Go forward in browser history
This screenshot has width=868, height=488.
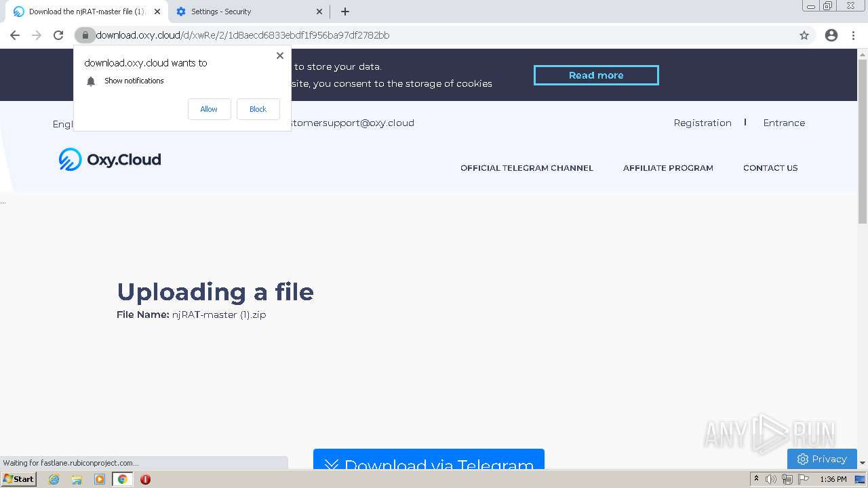coord(37,35)
